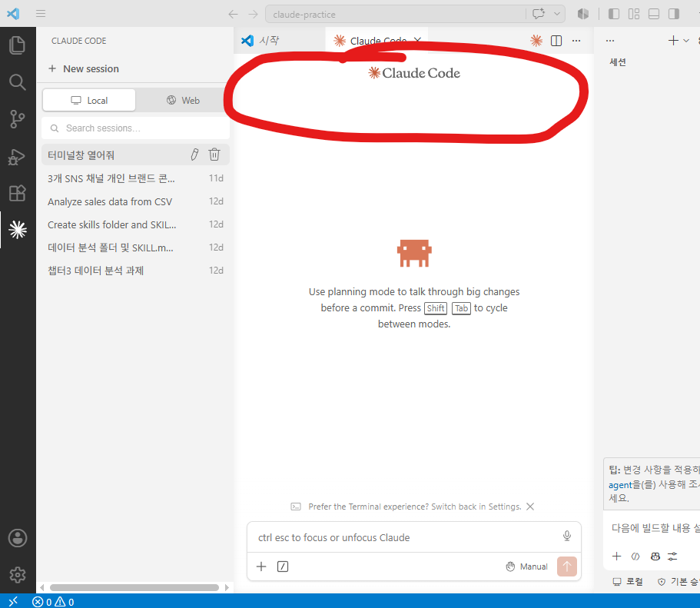
Task: Delete the 터미널창 열어줘 session with trash icon
Action: pos(214,154)
